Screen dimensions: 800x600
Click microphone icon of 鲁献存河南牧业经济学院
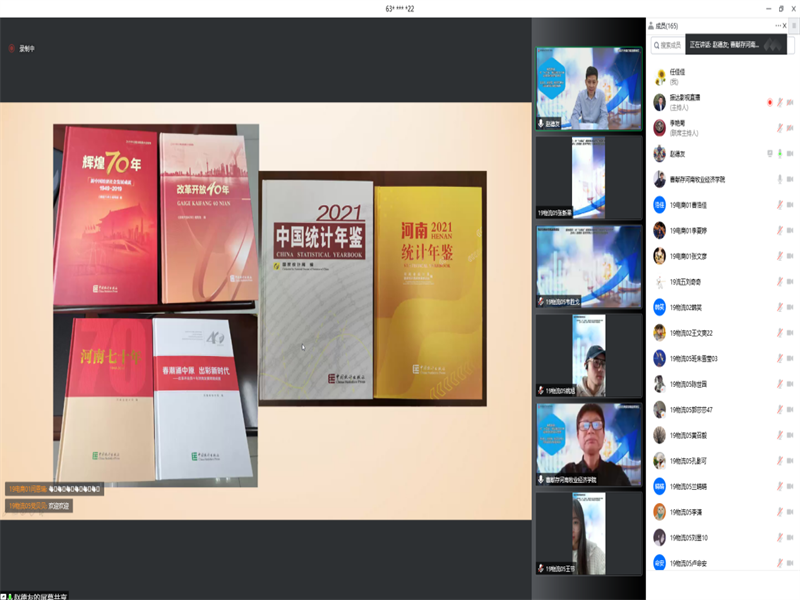(779, 179)
